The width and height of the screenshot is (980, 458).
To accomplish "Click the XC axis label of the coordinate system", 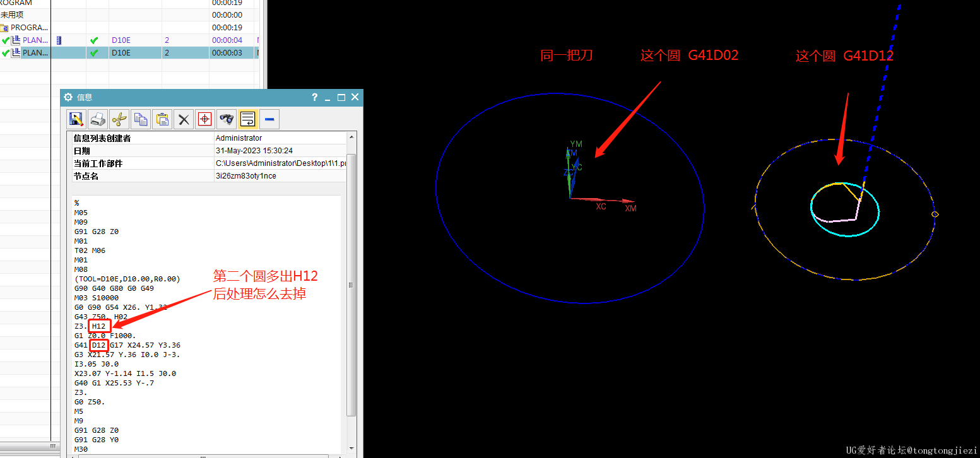I will point(601,206).
